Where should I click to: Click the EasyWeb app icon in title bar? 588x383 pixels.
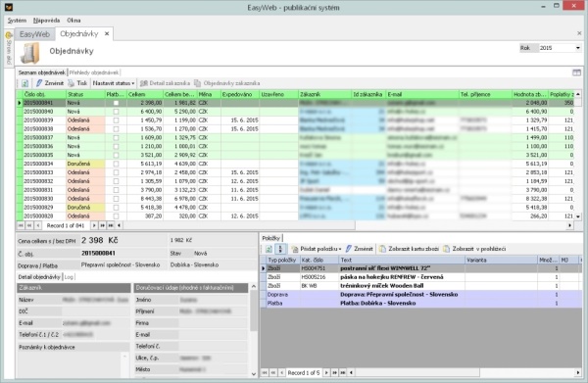[8, 7]
